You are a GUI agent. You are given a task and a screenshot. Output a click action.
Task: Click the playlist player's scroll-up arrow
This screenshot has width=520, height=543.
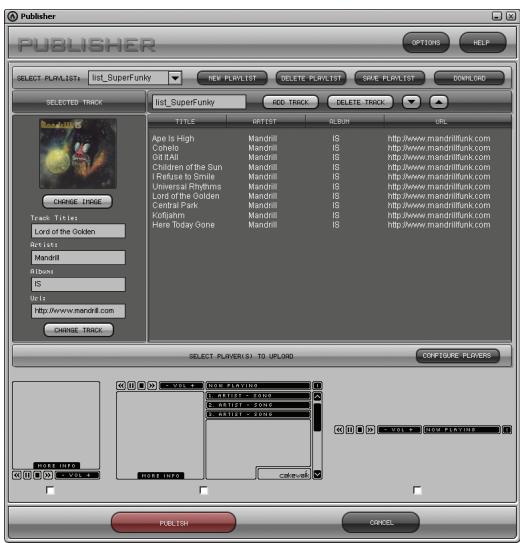(317, 397)
